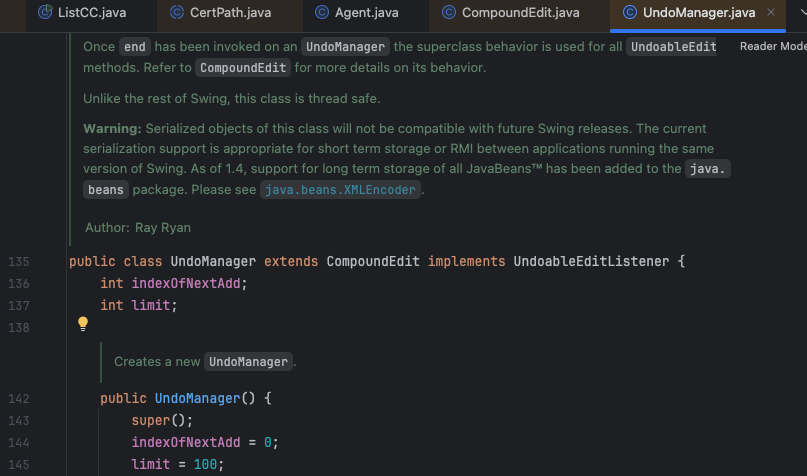Click the CompoundEdit reference in documentation
This screenshot has height=476, width=807.
(243, 68)
